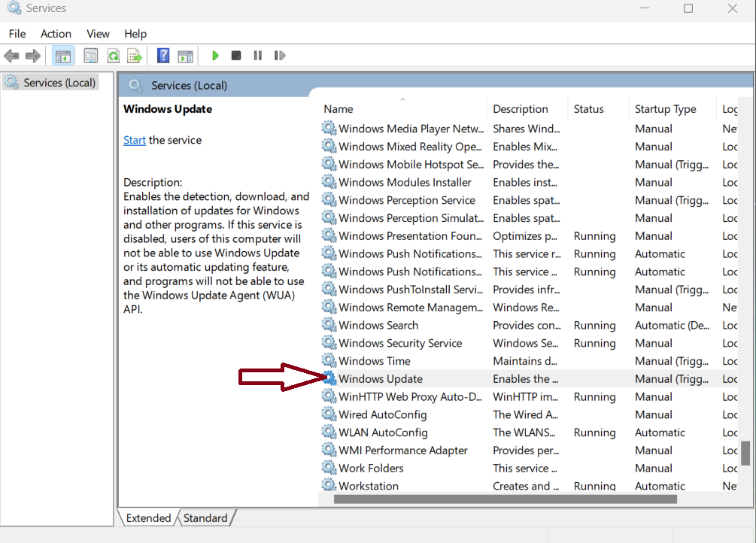Open Properties using the toolbar icon
Screen dimensions: 756x543
click(91, 56)
